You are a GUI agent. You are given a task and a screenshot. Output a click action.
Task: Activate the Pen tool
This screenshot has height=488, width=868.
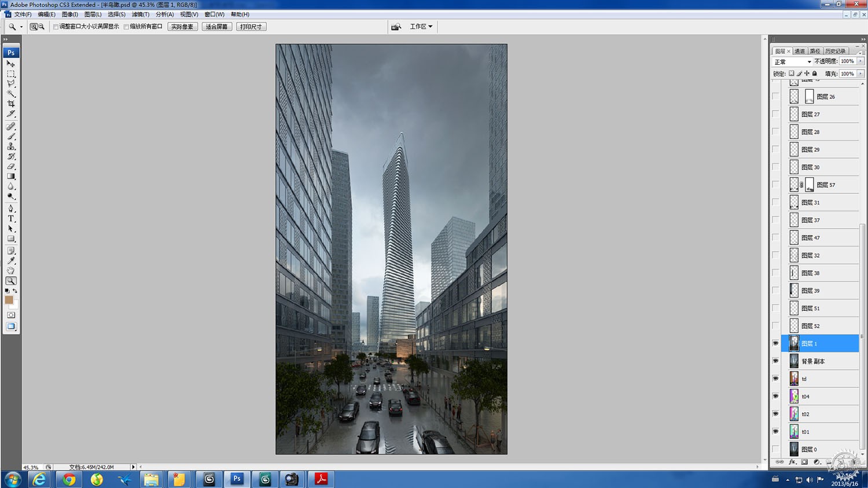point(11,208)
